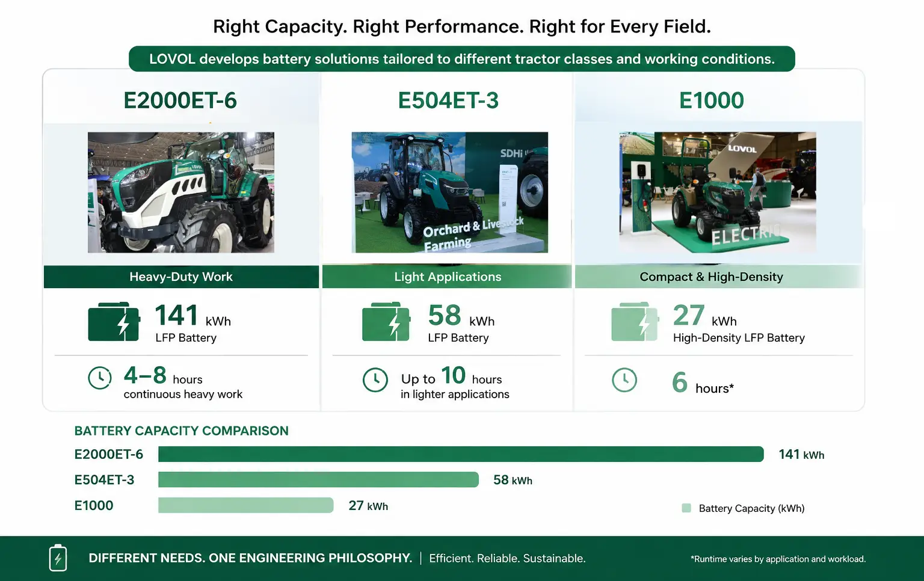This screenshot has width=924, height=581.
Task: Click the clock icon next to 4–8 hours
Action: [x=100, y=378]
